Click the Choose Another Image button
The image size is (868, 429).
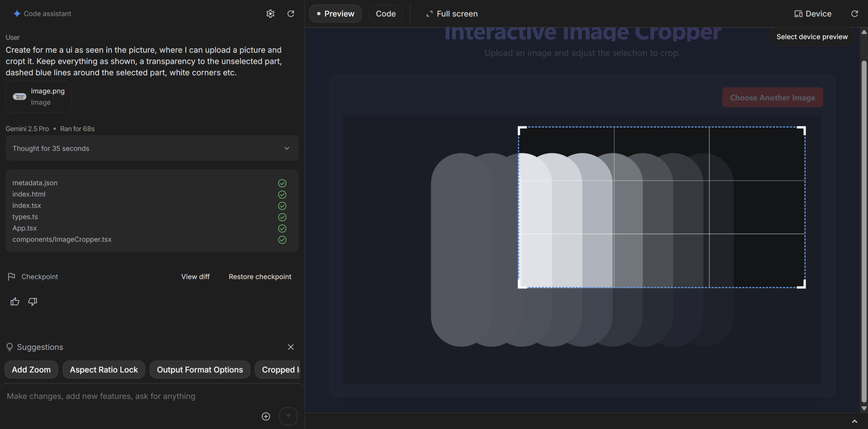click(x=772, y=98)
